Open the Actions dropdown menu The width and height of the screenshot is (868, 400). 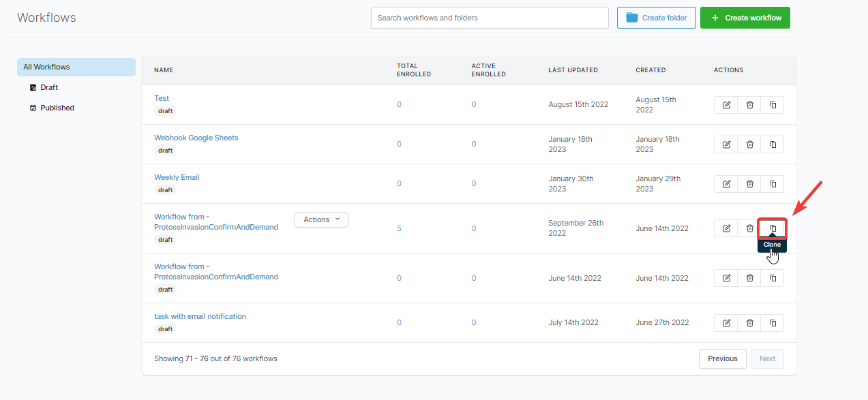point(321,219)
